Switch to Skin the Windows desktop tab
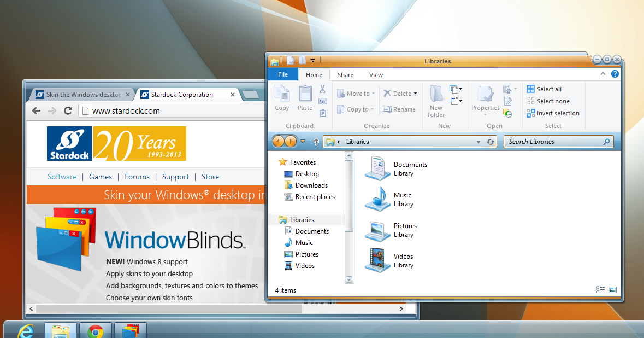Image resolution: width=644 pixels, height=338 pixels. (x=82, y=95)
